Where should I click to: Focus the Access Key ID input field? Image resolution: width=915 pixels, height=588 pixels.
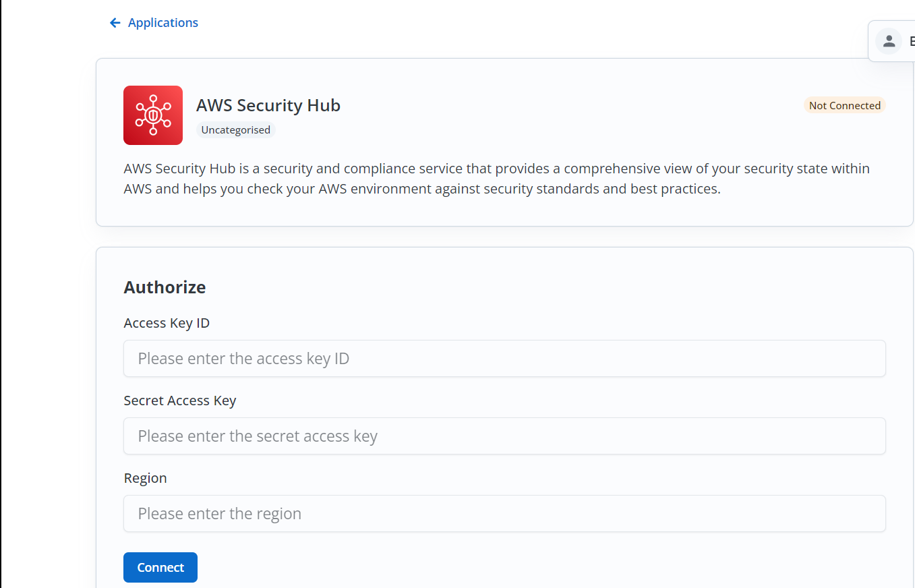click(504, 359)
